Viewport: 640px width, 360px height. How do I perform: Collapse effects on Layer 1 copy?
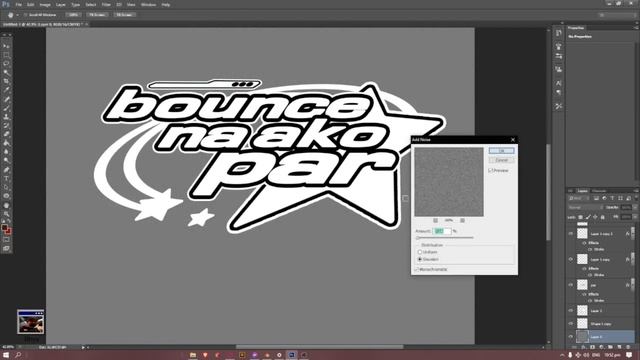[632, 259]
